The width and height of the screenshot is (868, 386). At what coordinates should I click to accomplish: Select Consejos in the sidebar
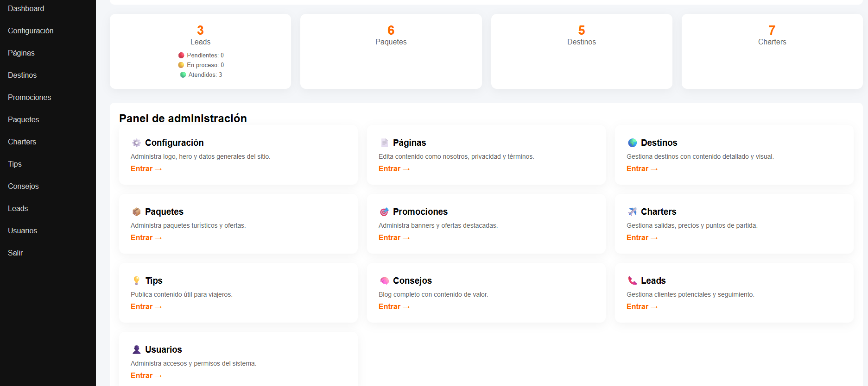click(x=23, y=186)
